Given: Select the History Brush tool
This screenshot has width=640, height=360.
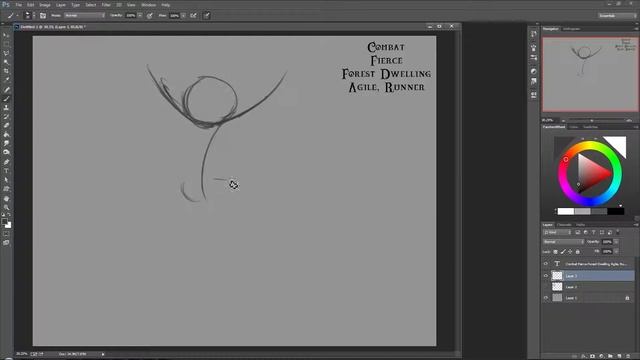Looking at the screenshot, I should (x=6, y=117).
